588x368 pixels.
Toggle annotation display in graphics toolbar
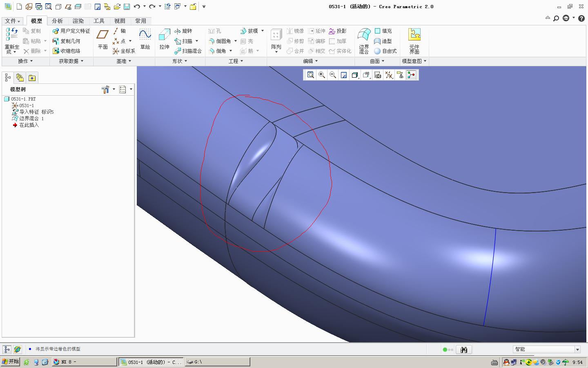point(400,75)
